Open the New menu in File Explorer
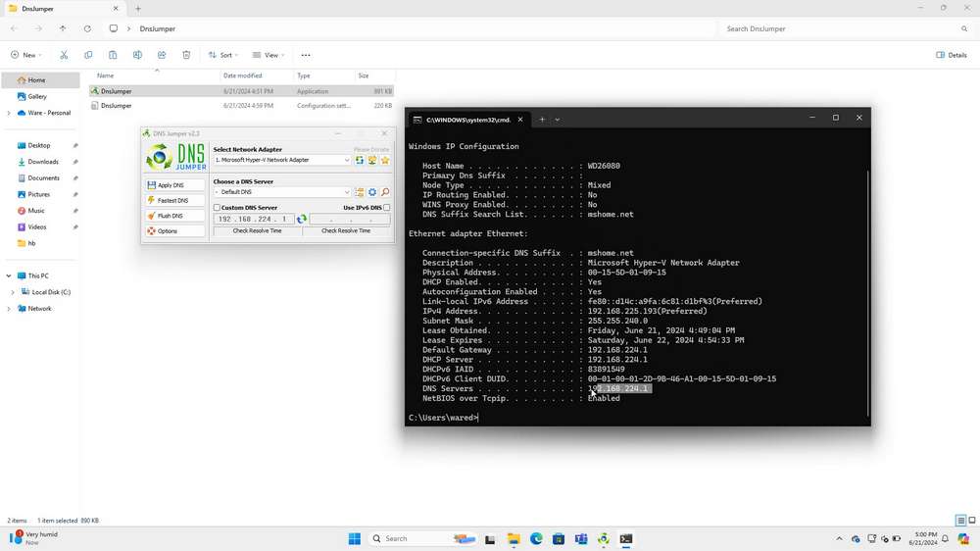980x551 pixels. [x=26, y=55]
